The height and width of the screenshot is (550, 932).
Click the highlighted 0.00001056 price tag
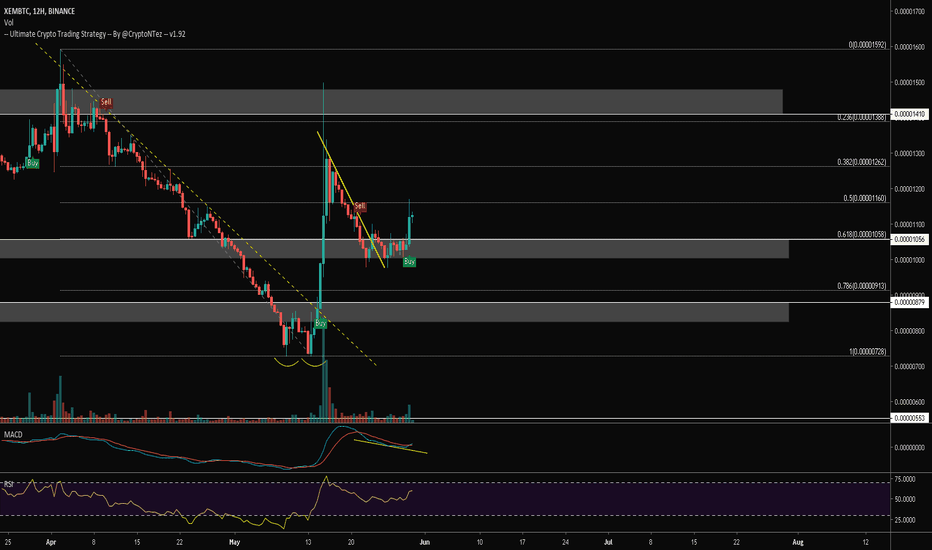910,240
